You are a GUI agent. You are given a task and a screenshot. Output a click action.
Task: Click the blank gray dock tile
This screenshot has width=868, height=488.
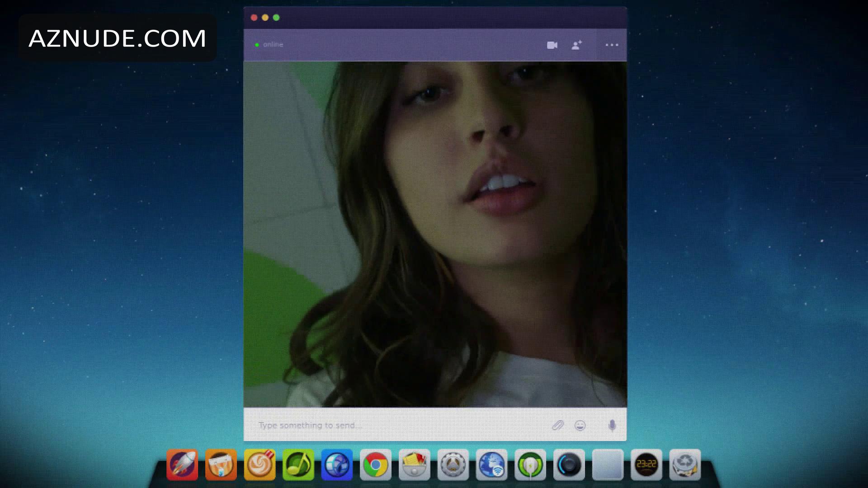coord(607,465)
